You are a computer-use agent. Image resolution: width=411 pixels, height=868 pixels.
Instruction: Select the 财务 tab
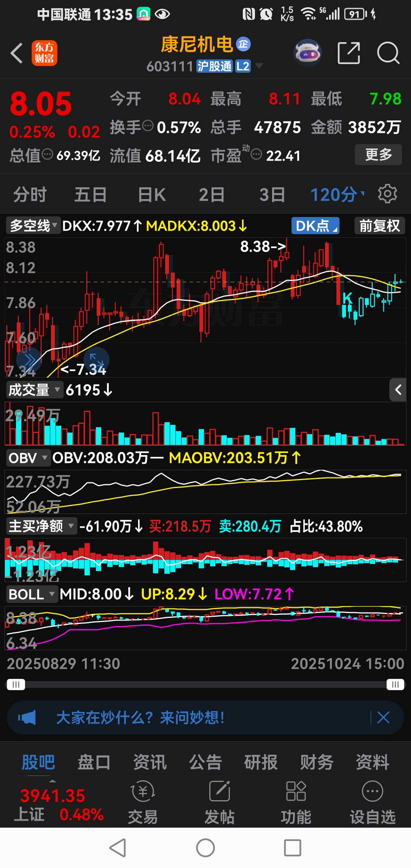(x=317, y=762)
